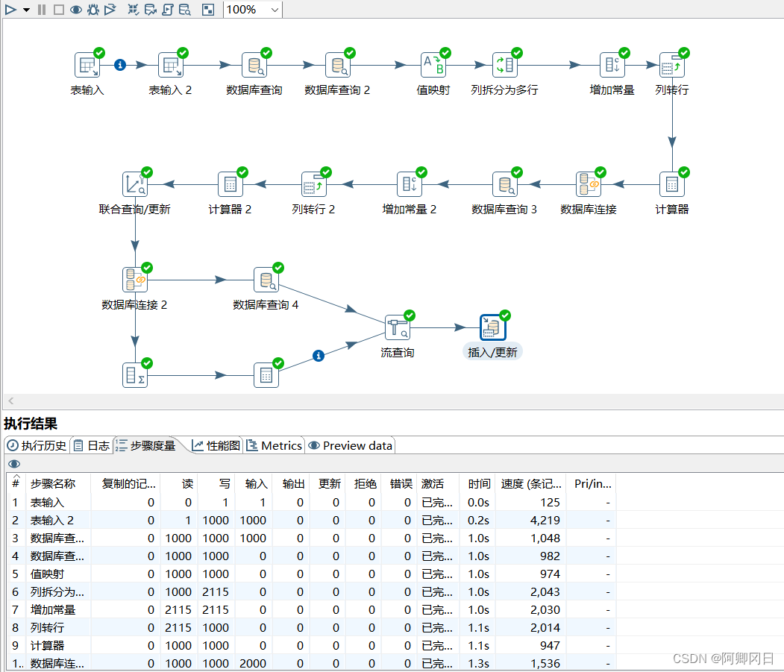This screenshot has height=672, width=784.
Task: Click the canvas horizontal scrollbar left arrow
Action: coord(10,401)
